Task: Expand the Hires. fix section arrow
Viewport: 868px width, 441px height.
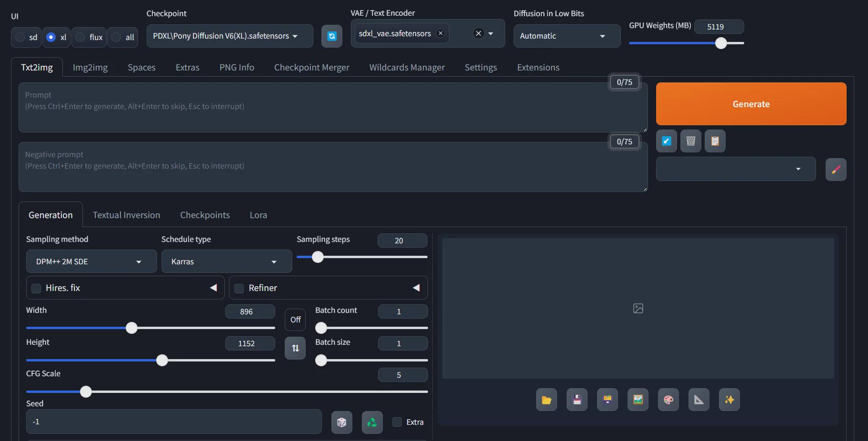Action: (213, 288)
